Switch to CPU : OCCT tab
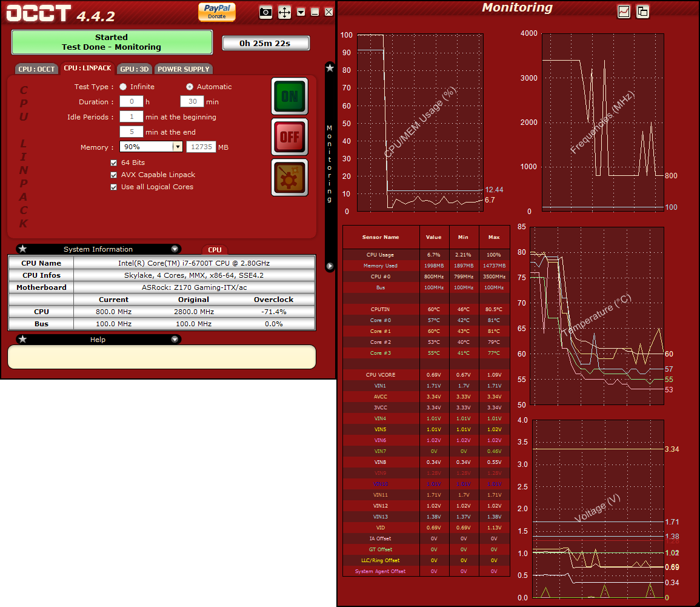The image size is (700, 607). pyautogui.click(x=36, y=69)
